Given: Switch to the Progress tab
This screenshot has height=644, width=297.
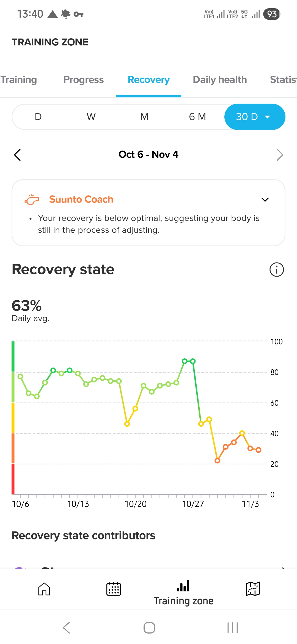Looking at the screenshot, I should point(84,80).
